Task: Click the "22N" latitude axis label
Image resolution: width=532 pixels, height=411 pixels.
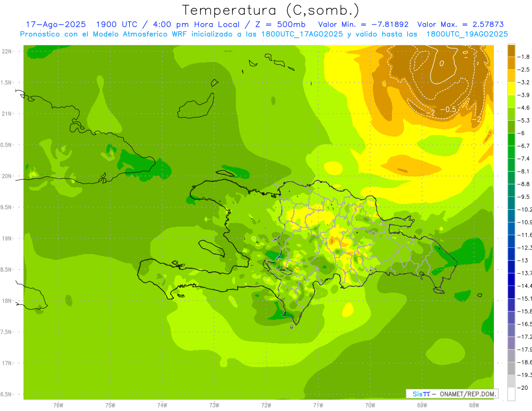Action: point(8,51)
